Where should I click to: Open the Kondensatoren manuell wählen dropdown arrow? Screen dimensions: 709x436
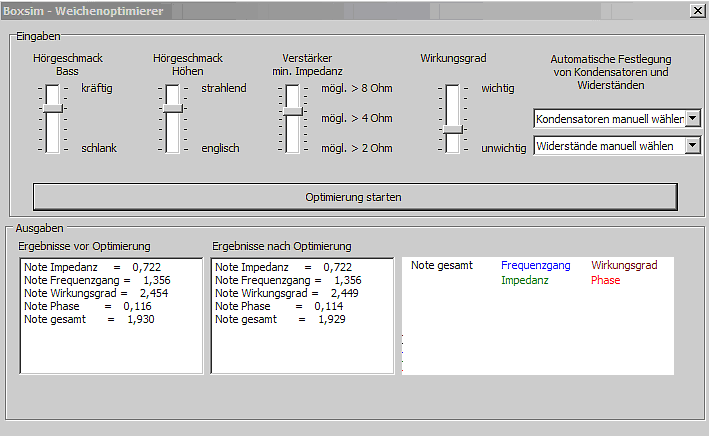[x=692, y=119]
